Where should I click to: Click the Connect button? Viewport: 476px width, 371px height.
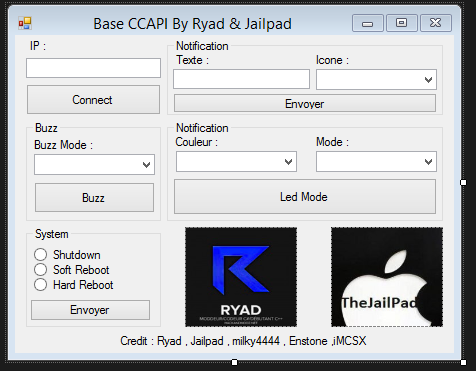coord(93,100)
